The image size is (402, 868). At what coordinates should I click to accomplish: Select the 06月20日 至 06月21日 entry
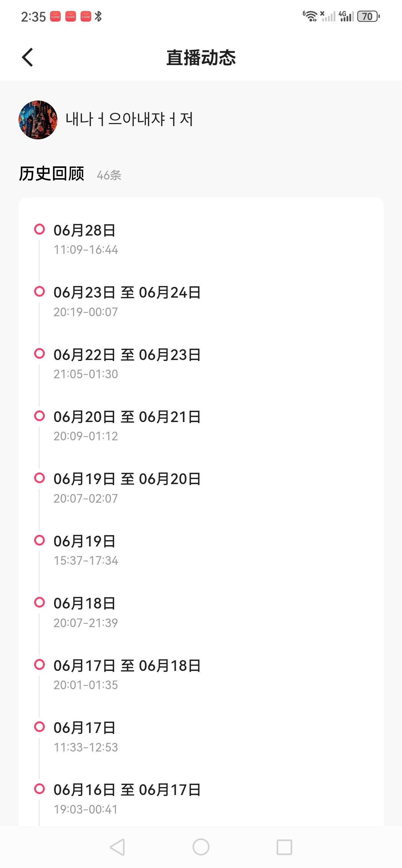point(127,426)
